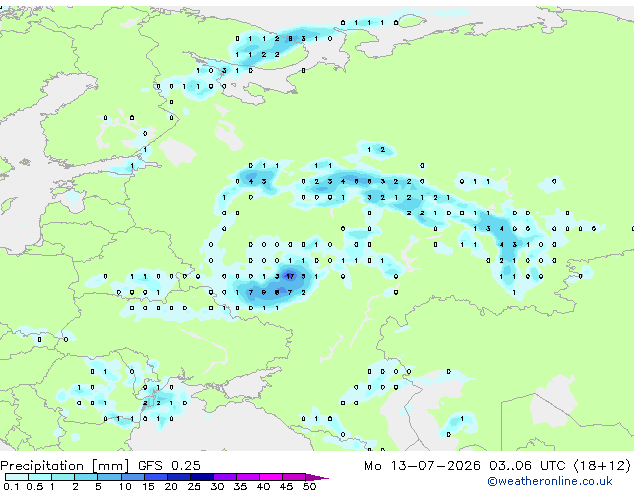Click the 35–40 mm legend color box

(x=248, y=477)
